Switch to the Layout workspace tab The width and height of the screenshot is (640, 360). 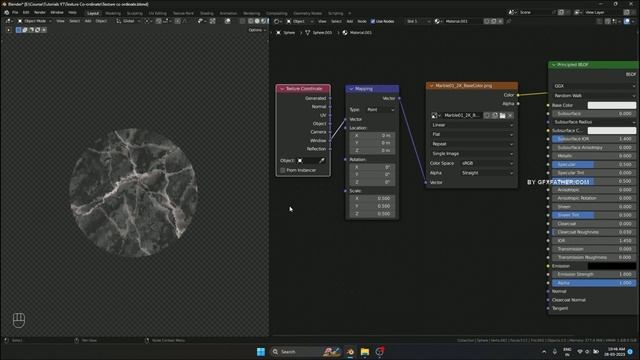[x=93, y=13]
